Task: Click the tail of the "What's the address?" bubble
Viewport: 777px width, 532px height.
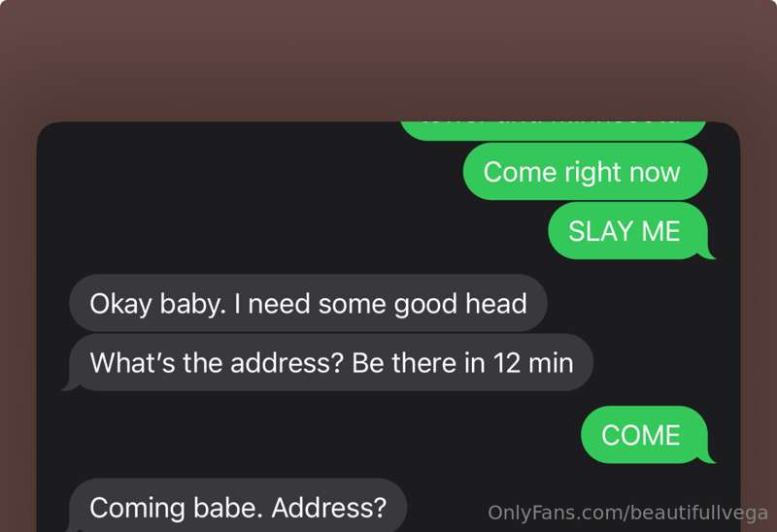Action: click(70, 385)
